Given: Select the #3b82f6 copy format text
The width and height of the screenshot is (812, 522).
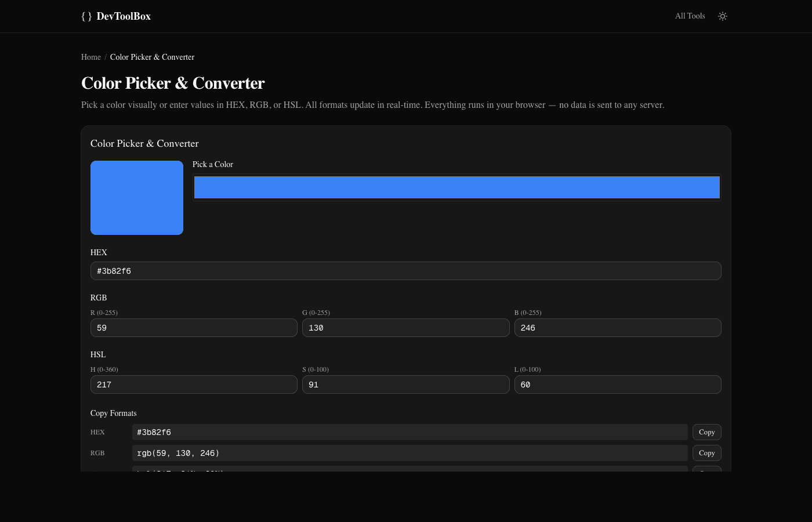Looking at the screenshot, I should (x=410, y=432).
